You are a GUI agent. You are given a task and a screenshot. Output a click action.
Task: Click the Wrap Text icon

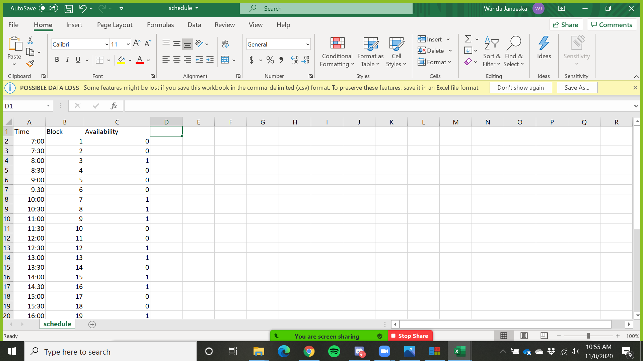point(225,44)
